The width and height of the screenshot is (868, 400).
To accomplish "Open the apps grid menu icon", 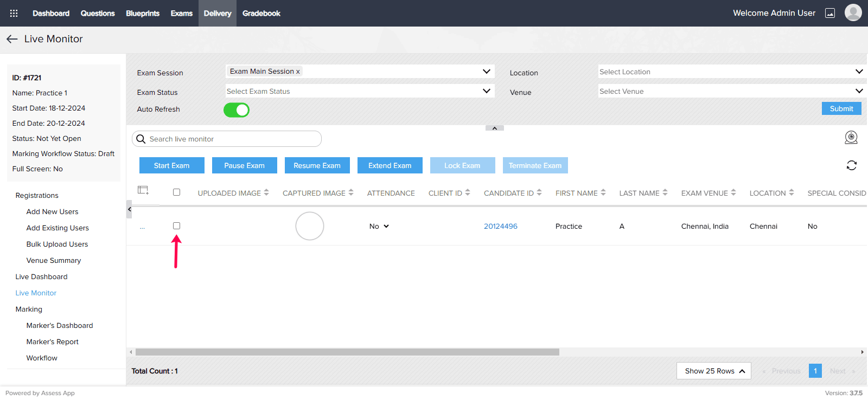I will click(x=14, y=13).
